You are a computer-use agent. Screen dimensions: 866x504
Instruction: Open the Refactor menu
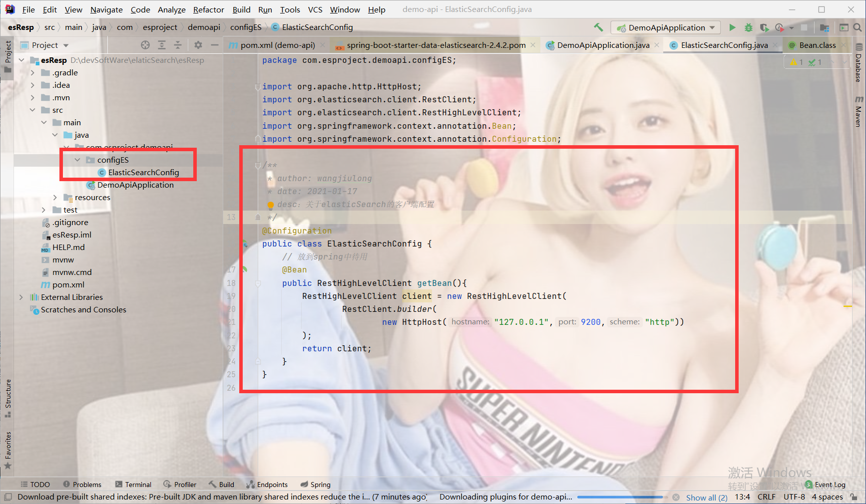tap(208, 9)
